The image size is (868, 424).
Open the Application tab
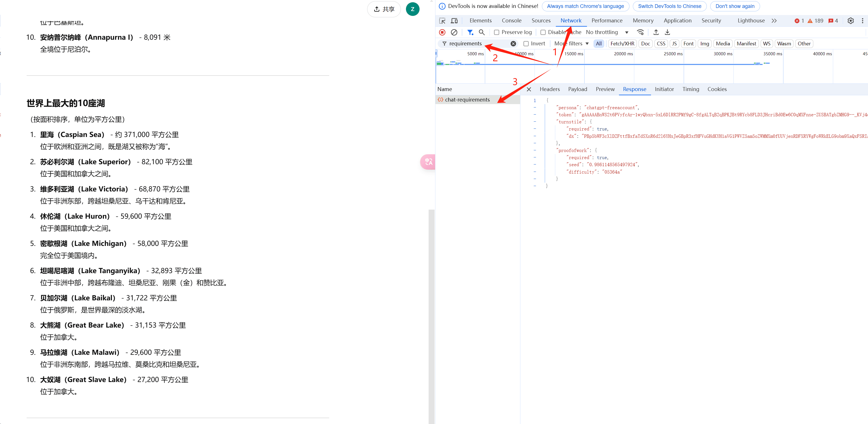pos(677,21)
